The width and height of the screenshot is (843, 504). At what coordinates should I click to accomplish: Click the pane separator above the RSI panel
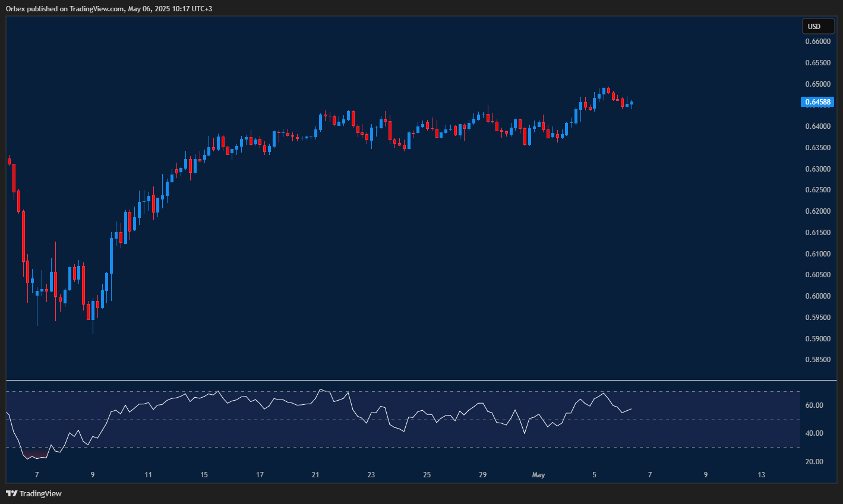[416, 380]
